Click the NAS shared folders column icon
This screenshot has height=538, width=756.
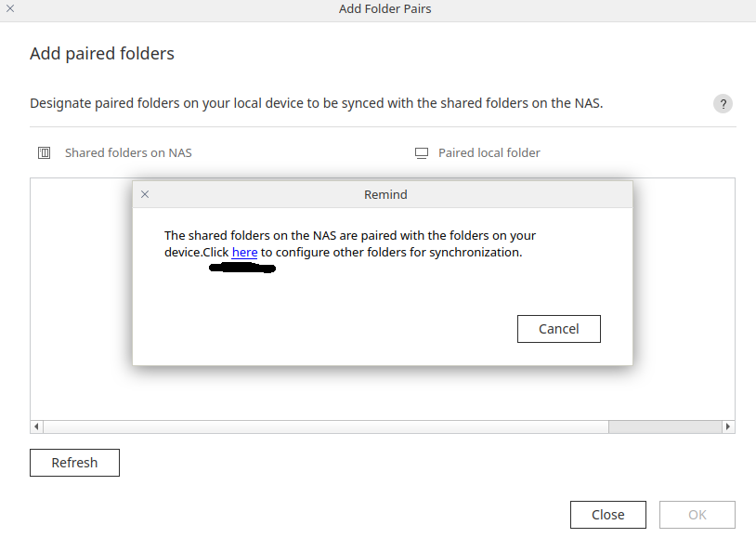coord(44,152)
